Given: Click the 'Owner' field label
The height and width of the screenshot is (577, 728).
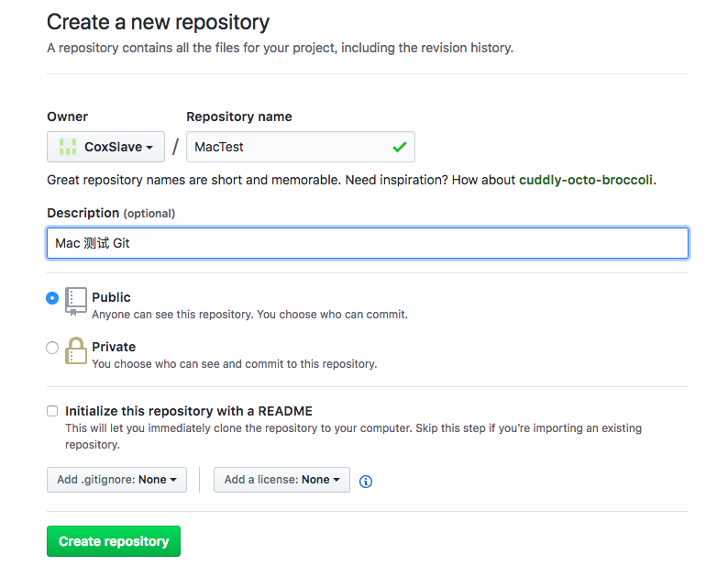Looking at the screenshot, I should click(67, 117).
